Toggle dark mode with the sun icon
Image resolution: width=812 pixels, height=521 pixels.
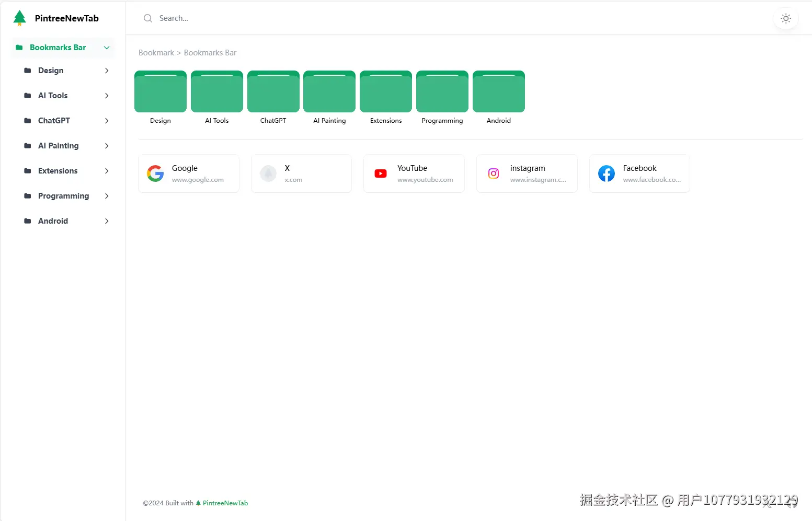coord(785,18)
